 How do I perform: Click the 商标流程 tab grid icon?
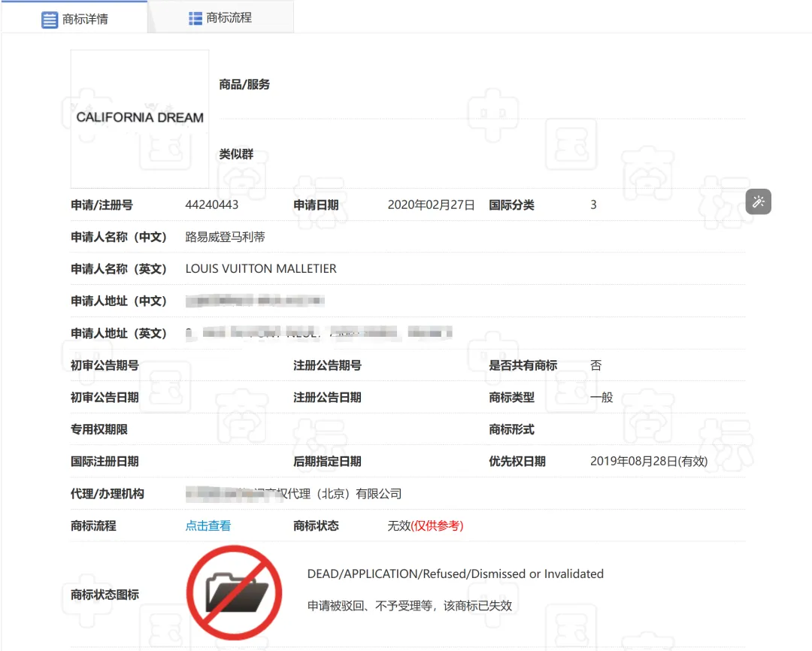[195, 18]
